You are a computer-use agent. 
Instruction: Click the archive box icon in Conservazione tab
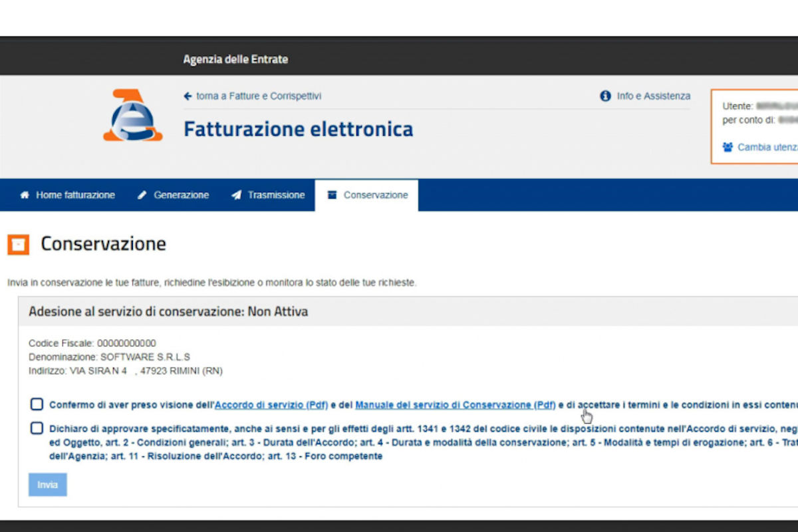[x=332, y=196]
